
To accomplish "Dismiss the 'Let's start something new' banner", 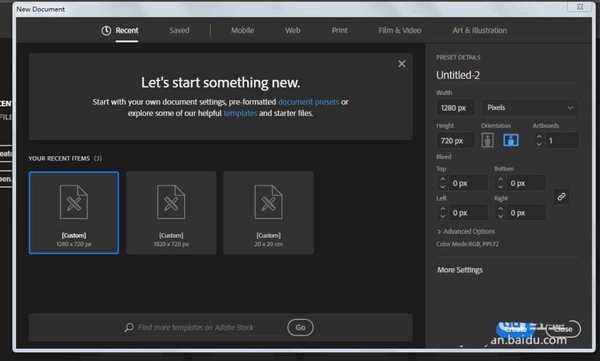I will [x=401, y=64].
